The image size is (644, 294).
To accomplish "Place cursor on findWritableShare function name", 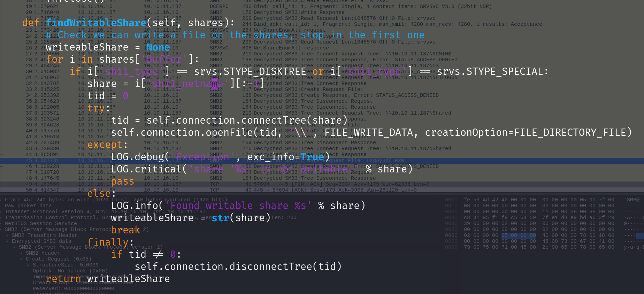I will [x=96, y=23].
